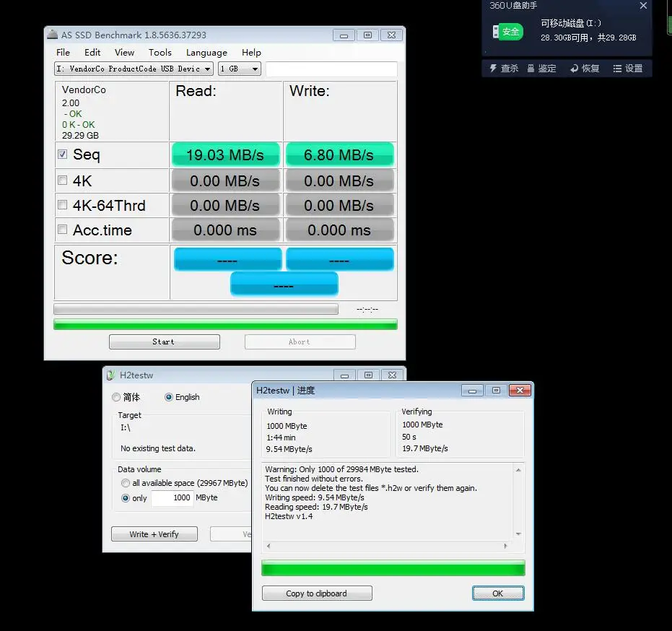Minimize the AS SSD Benchmark window

click(344, 35)
